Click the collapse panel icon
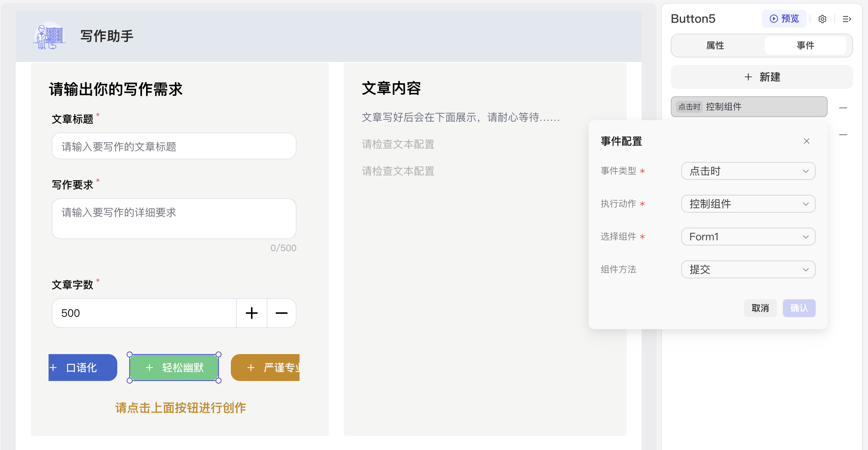Image resolution: width=868 pixels, height=450 pixels. coord(847,19)
